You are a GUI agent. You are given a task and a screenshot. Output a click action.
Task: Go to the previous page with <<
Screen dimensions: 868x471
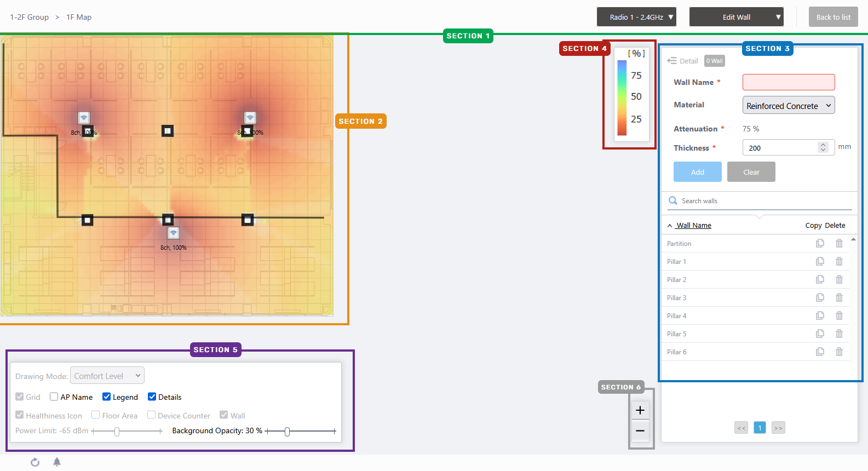click(741, 428)
